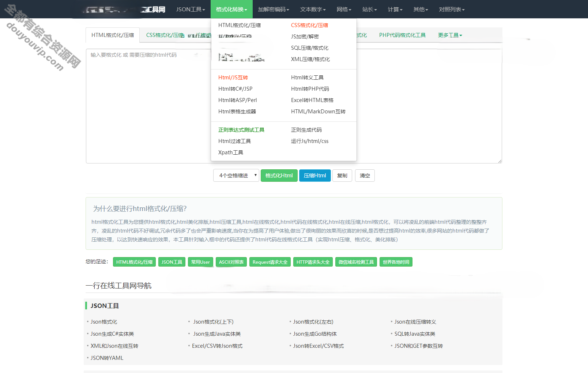Select SQL压缩/格式化 menu entry
Viewport: 588px width, 373px height.
[310, 48]
